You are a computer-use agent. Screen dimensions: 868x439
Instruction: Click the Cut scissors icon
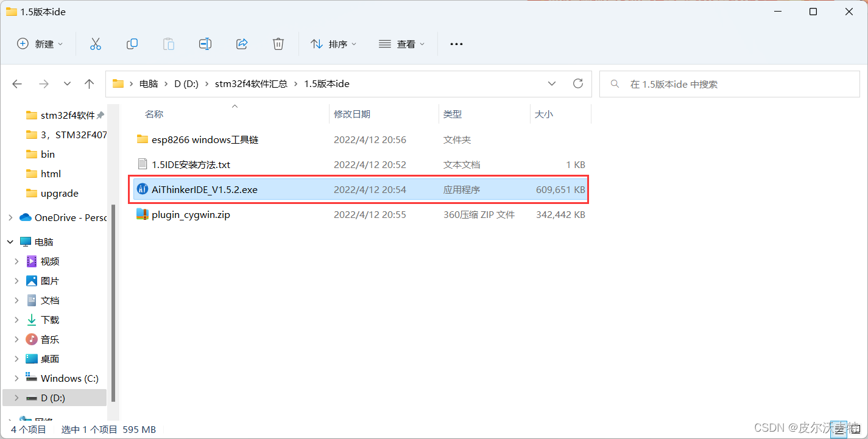pyautogui.click(x=95, y=44)
